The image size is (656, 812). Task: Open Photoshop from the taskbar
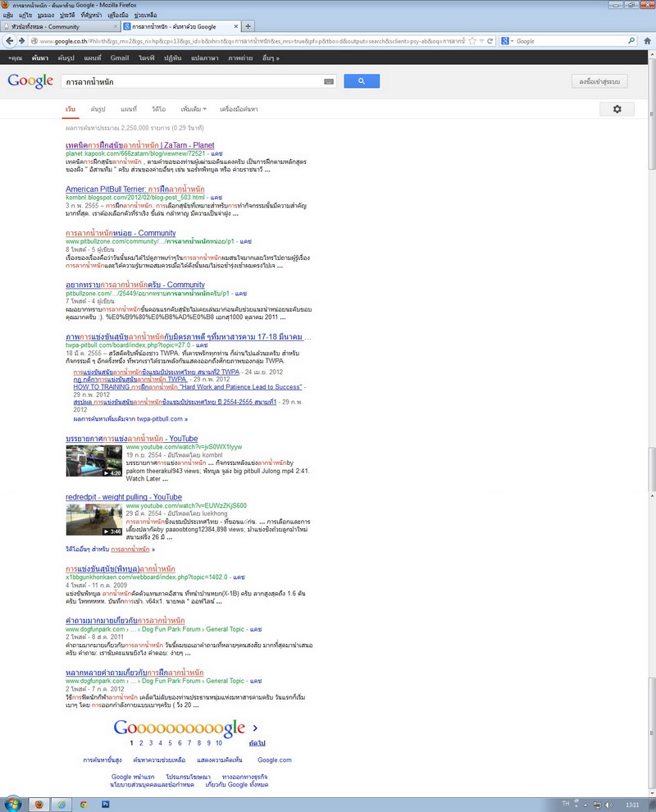pos(106,805)
